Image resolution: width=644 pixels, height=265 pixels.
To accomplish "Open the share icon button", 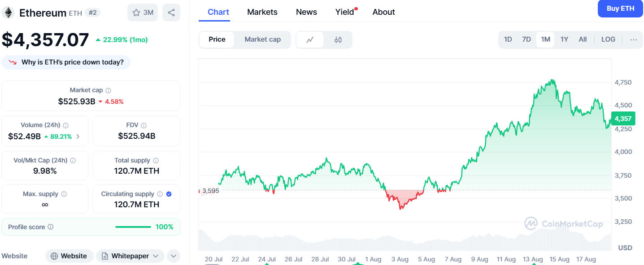I will coord(171,13).
